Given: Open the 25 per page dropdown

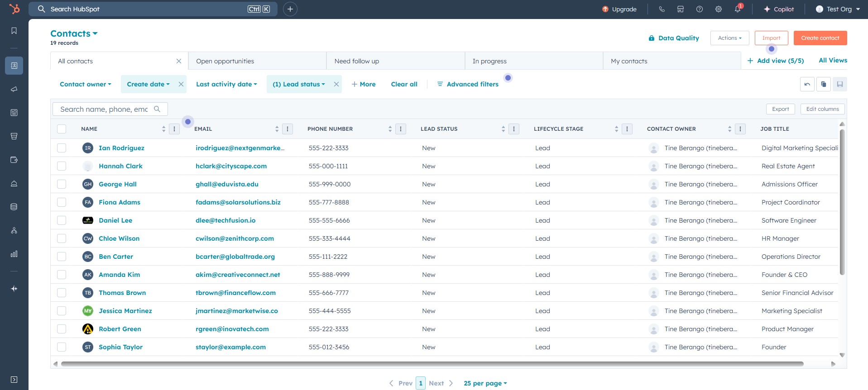Looking at the screenshot, I should pos(485,383).
